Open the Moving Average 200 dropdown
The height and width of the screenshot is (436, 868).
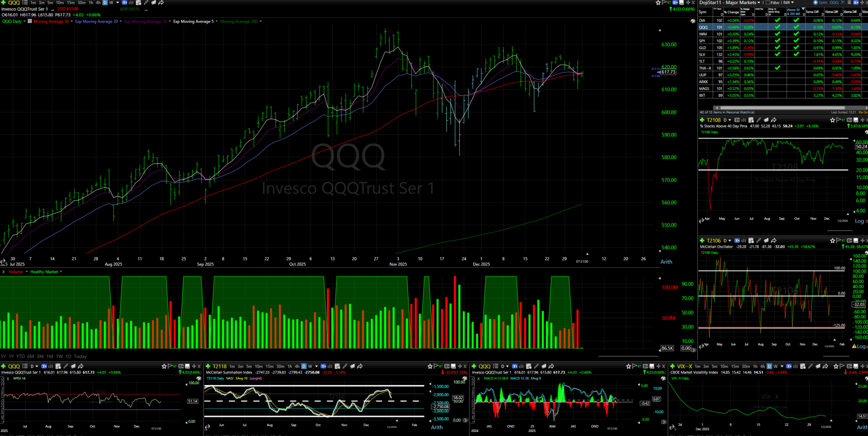[260, 21]
